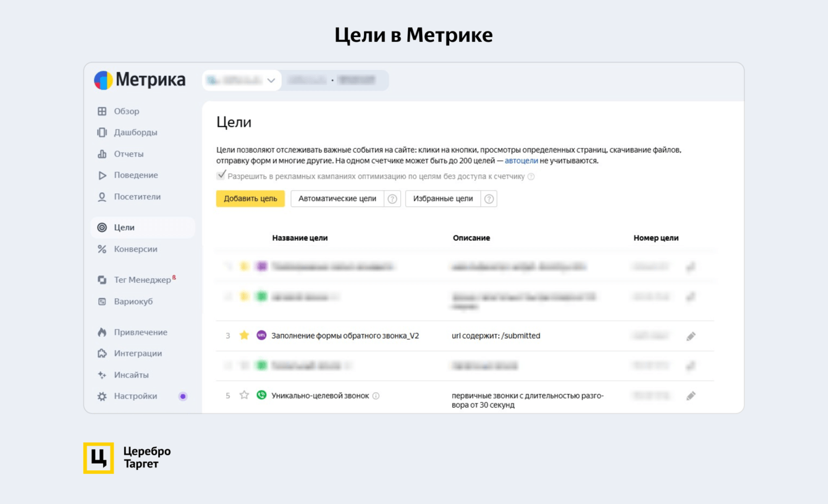Viewport: 828px width, 504px height.
Task: Click the Тег Менеджер icon
Action: (102, 280)
